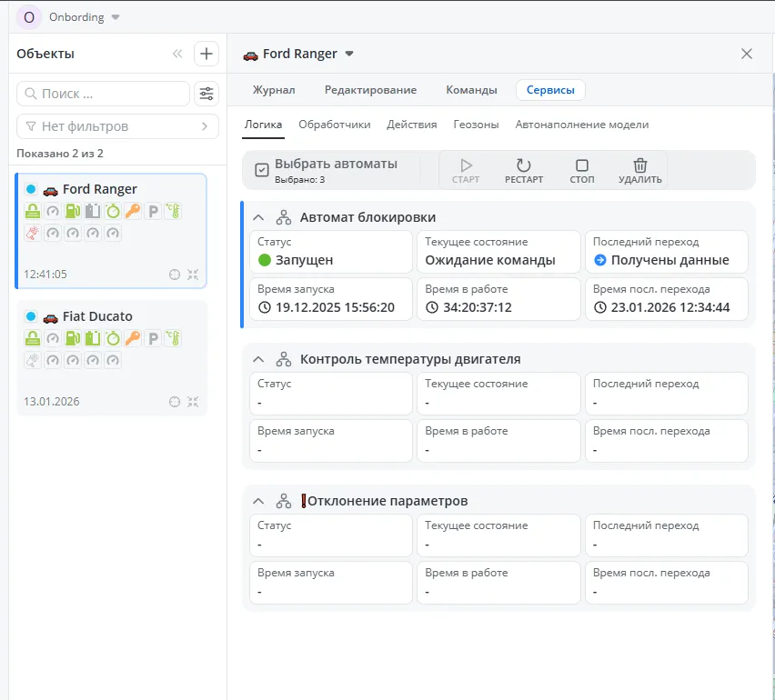Click the Поиск search field
This screenshot has height=700, width=775.
(103, 94)
